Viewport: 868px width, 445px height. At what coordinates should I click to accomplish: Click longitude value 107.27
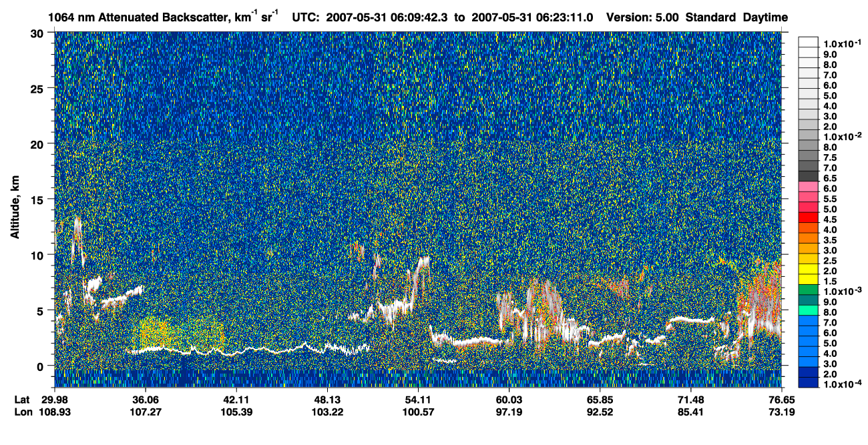[146, 412]
